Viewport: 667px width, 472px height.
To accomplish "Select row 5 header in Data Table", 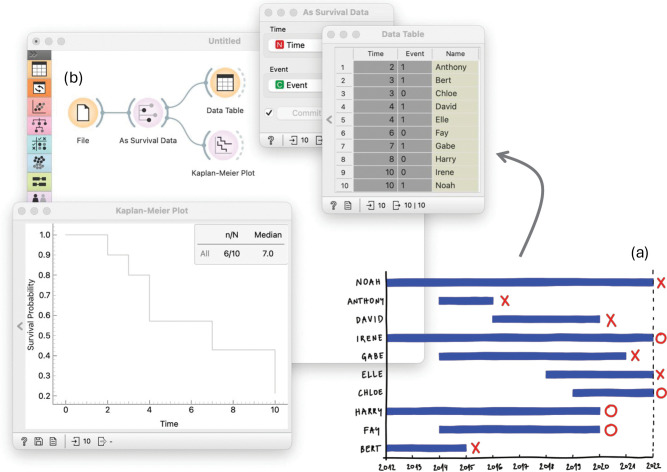I will (x=344, y=120).
